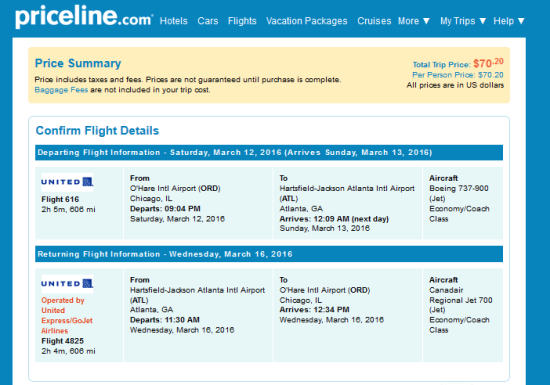Click the Total Trip Price amount
Screen dimensions: 550x385
point(488,63)
